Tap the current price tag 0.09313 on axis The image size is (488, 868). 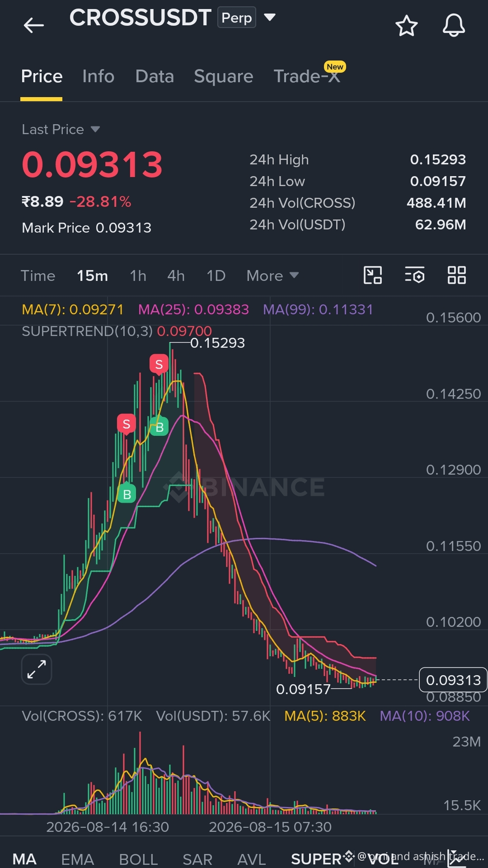pos(453,680)
